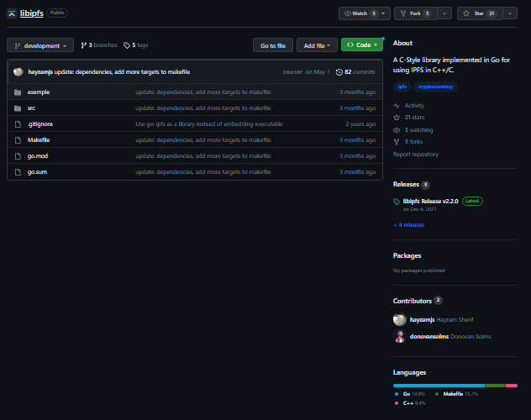The width and height of the screenshot is (531, 420).
Task: View the 82 commits history
Action: pos(355,72)
